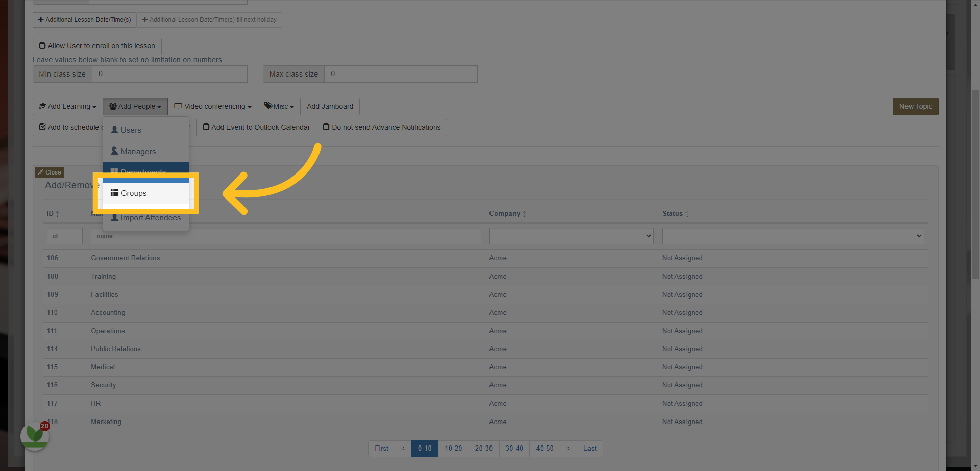Enable Do not send Advance Notifications
The height and width of the screenshot is (471, 980).
pos(381,128)
